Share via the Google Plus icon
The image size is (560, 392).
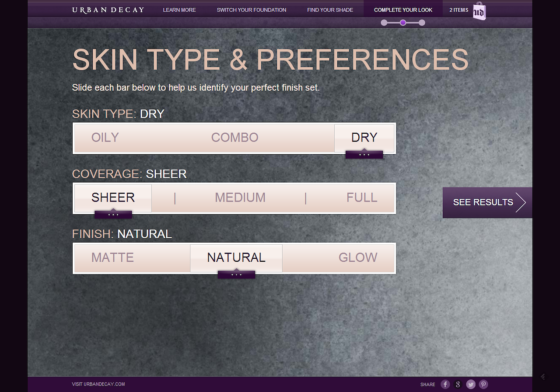point(458,384)
